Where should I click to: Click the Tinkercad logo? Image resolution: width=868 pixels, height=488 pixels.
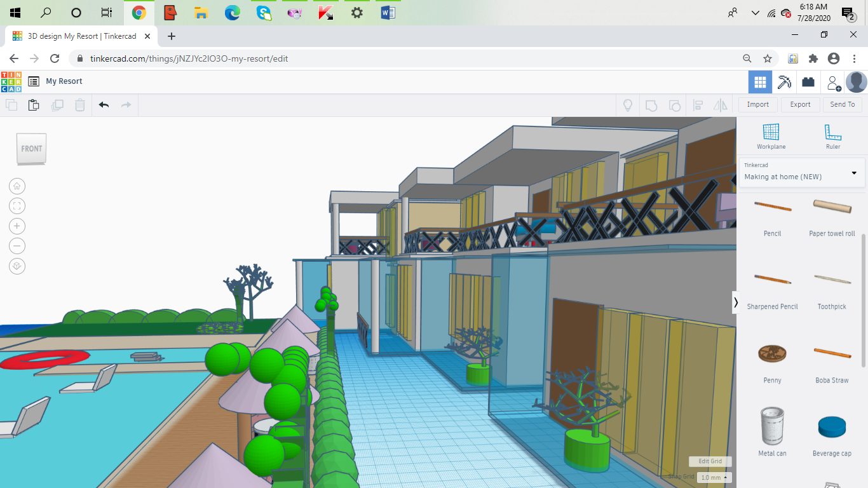coord(11,81)
